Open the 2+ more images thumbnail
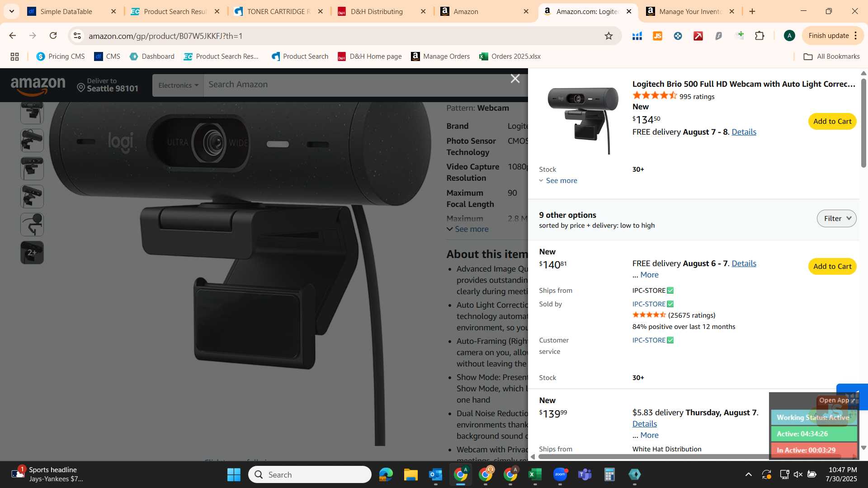The image size is (868, 488). (32, 253)
